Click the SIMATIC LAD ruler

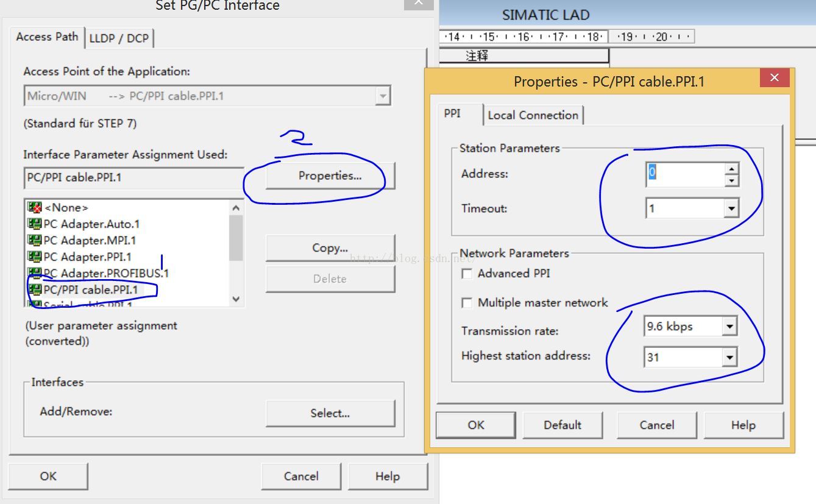567,37
